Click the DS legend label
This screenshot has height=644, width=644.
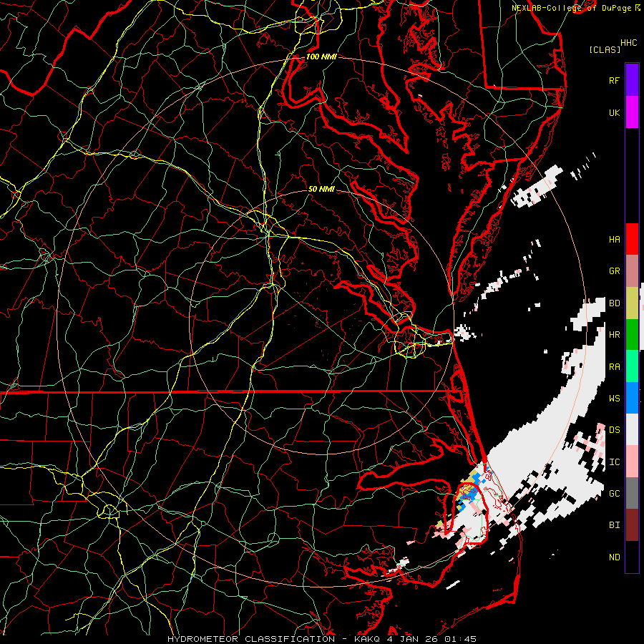pos(614,430)
